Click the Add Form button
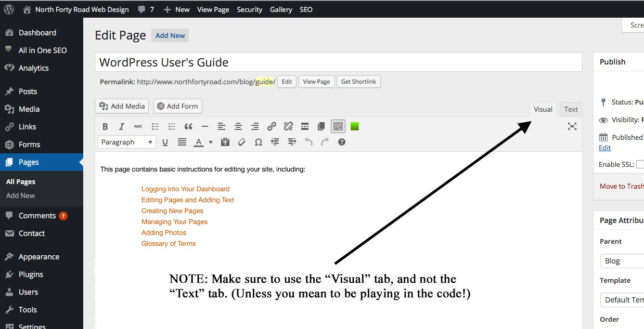644x329 pixels. pyautogui.click(x=178, y=106)
